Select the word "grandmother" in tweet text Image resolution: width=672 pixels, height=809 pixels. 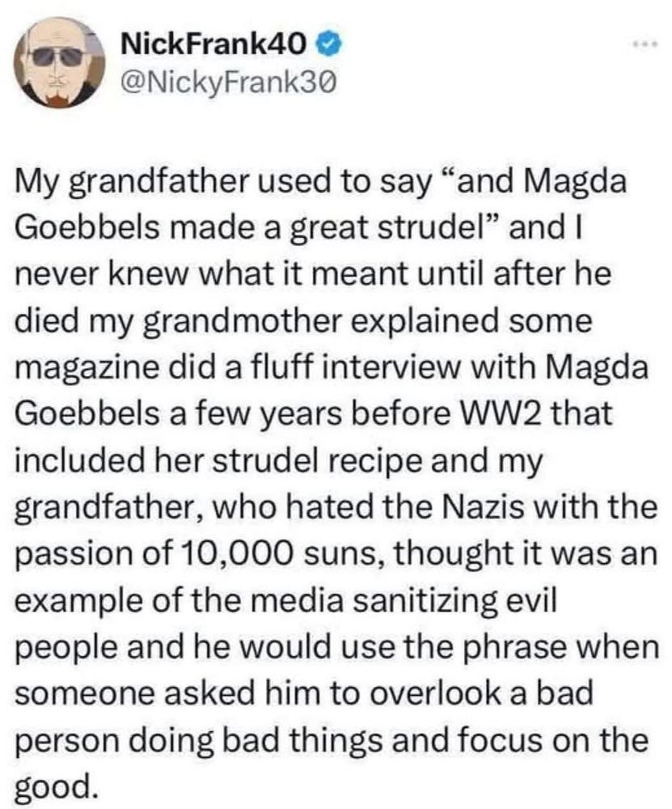point(243,321)
